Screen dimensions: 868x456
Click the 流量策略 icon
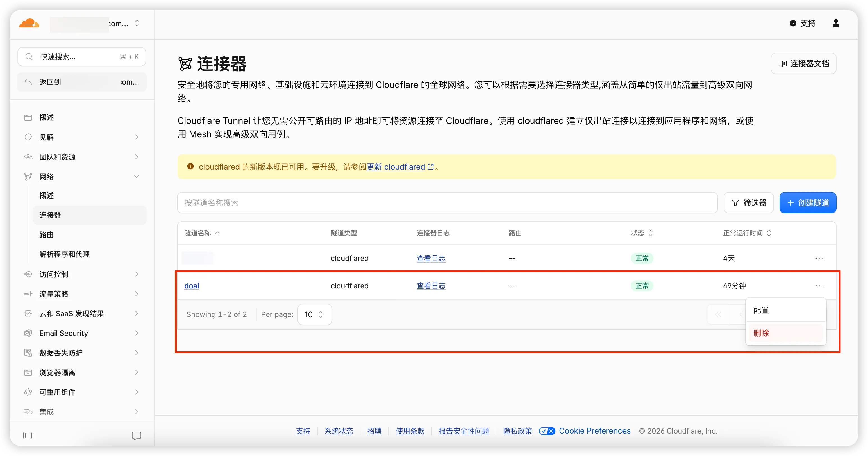[28, 294]
